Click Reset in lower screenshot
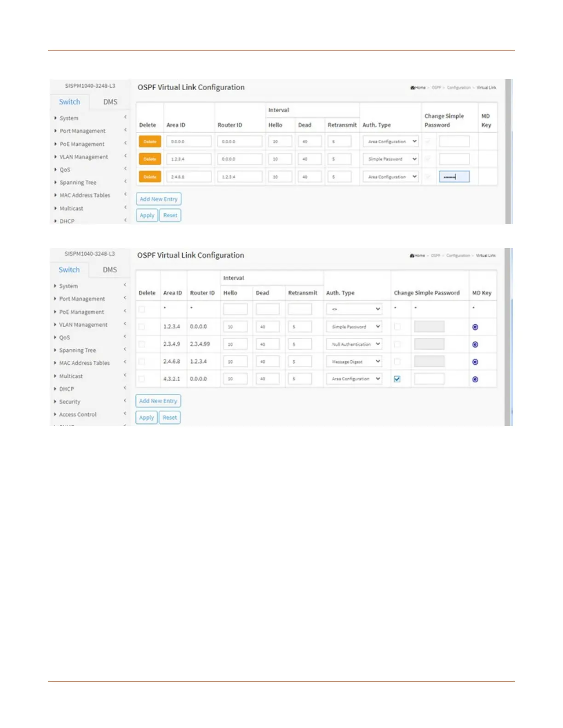This screenshot has width=563, height=728. [x=170, y=418]
